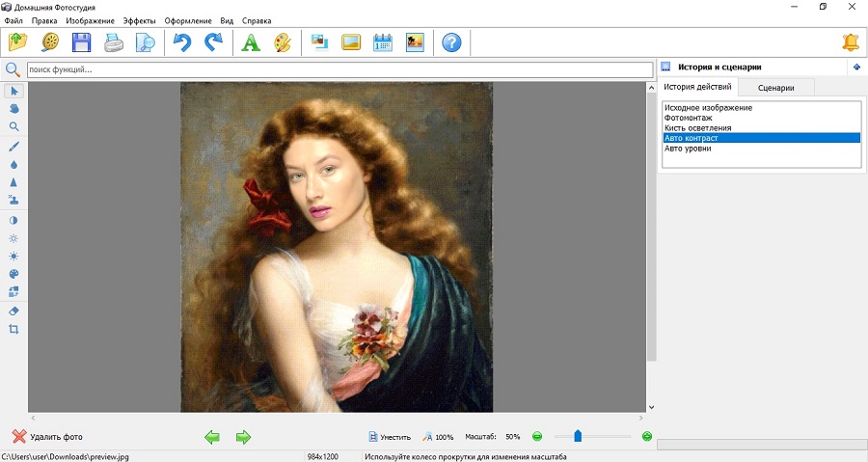This screenshot has width=868, height=462.
Task: Select the clone stamp tool
Action: click(x=14, y=201)
